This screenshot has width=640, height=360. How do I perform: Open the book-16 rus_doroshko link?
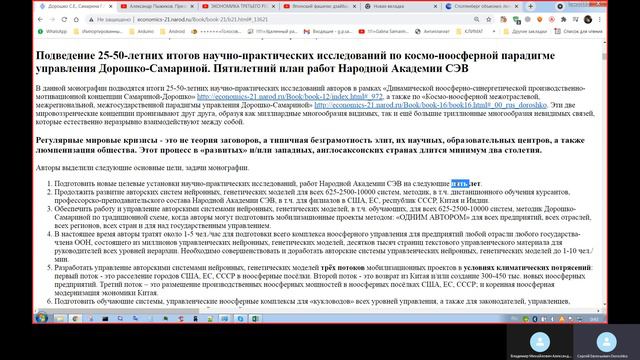coord(431,105)
